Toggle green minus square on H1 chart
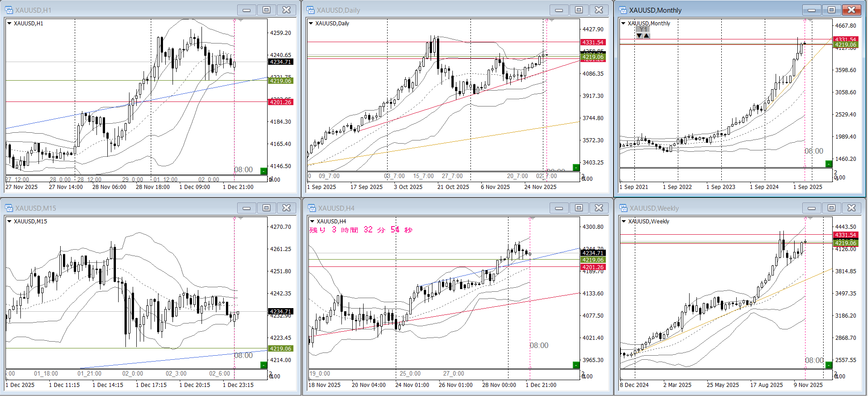Screen dimensions: 868x396 264,171
